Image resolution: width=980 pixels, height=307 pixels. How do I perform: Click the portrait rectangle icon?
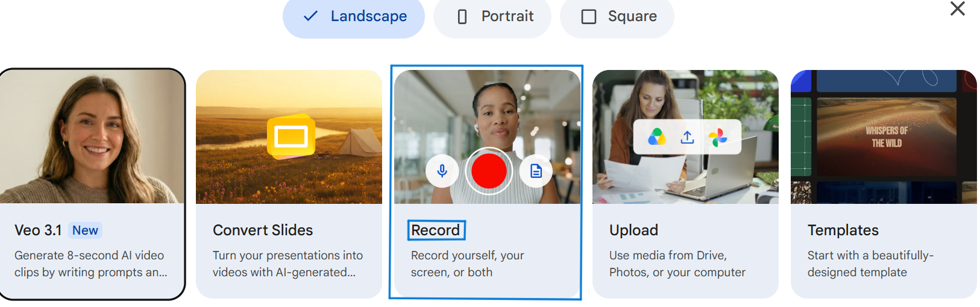tap(462, 16)
